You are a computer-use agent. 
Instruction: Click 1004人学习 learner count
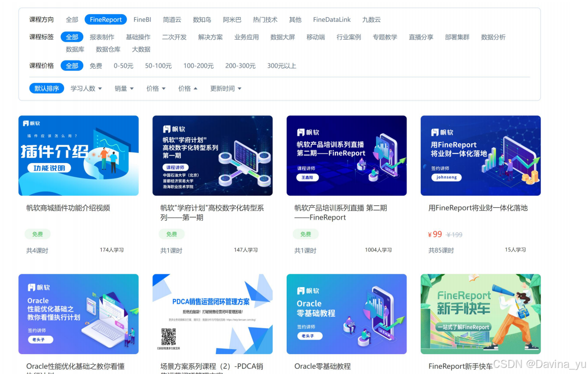[x=379, y=250]
